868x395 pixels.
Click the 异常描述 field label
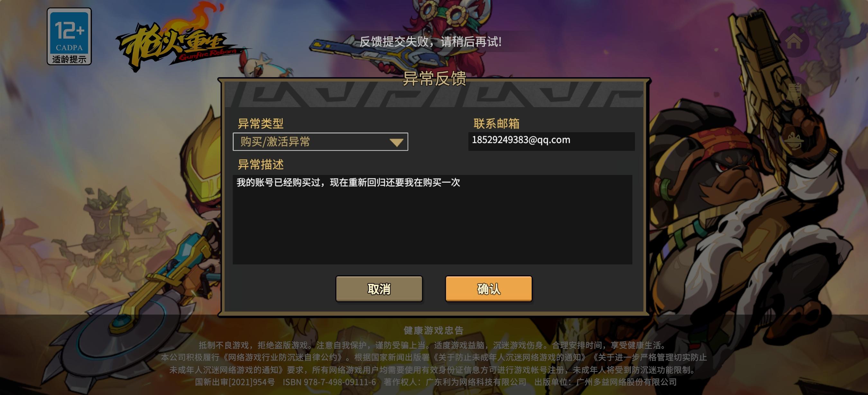coord(260,164)
